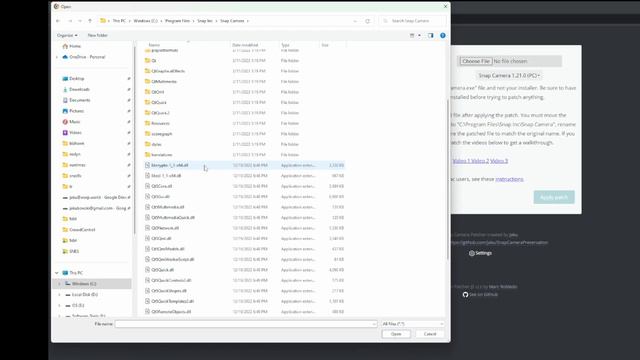The height and width of the screenshot is (360, 640).
Task: Select the Qt5Quick.dll file
Action: (162, 270)
